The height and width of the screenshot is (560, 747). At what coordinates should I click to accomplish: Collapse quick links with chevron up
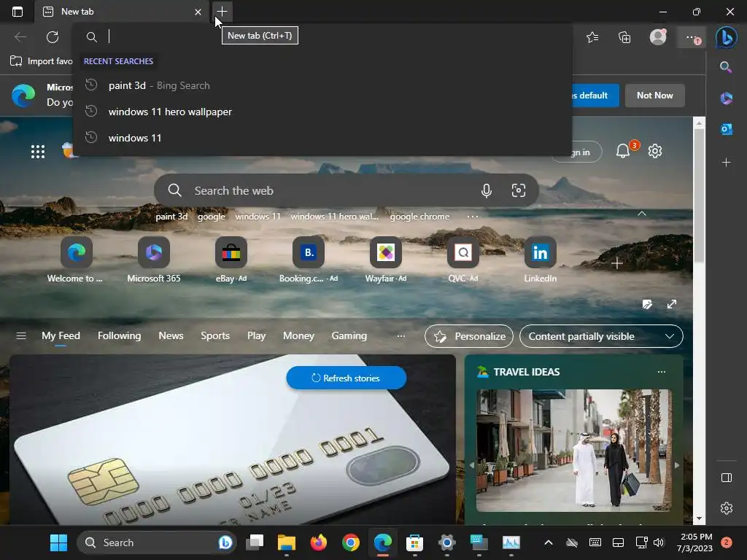click(642, 214)
